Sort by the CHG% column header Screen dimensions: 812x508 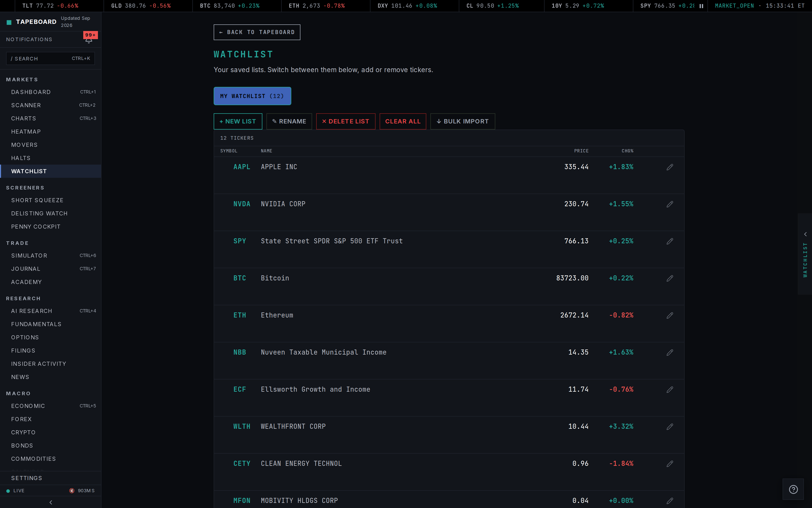[628, 151]
